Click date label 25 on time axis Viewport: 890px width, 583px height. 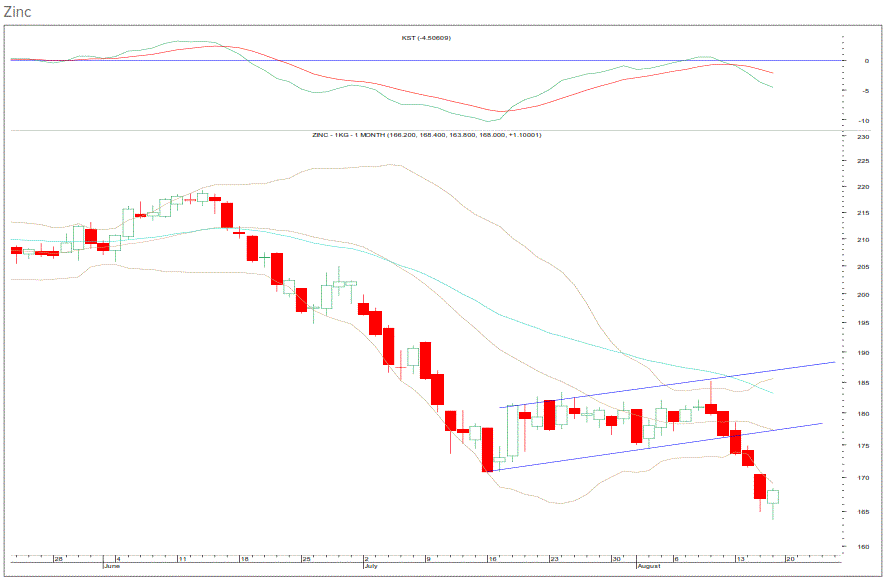[307, 559]
